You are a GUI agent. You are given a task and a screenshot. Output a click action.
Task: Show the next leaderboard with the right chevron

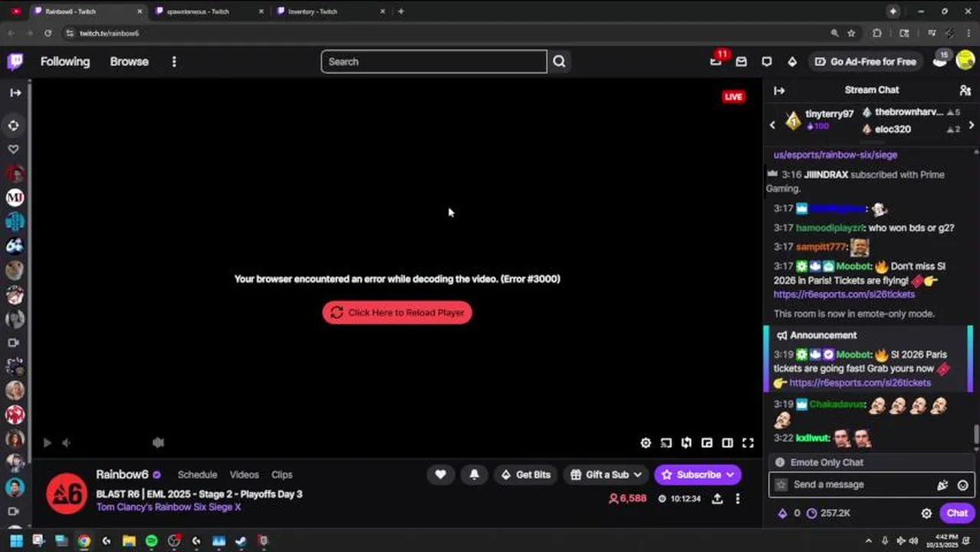972,125
